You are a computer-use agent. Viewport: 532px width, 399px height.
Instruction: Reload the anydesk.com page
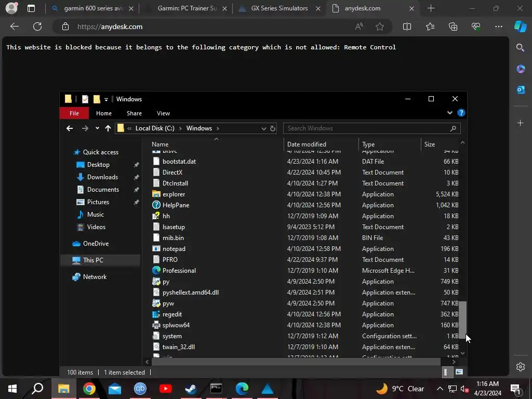(37, 26)
